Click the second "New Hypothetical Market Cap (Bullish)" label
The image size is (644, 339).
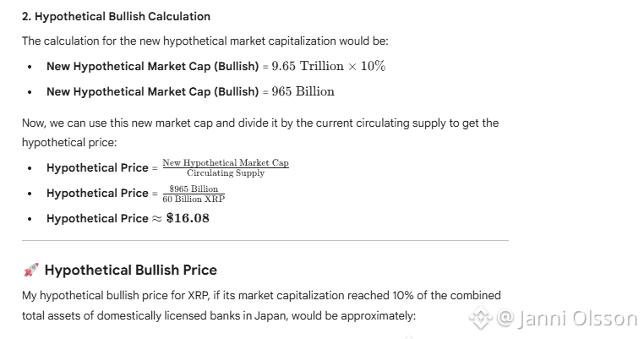coord(152,91)
